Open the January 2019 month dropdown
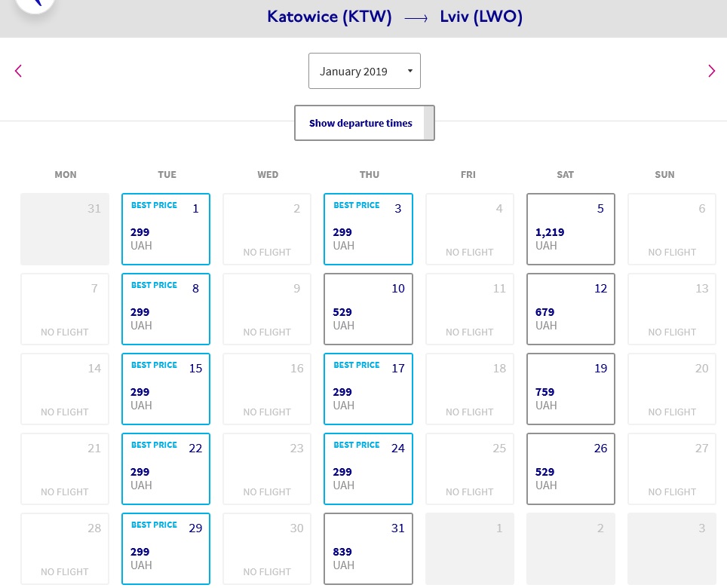This screenshot has width=727, height=588. tap(364, 71)
